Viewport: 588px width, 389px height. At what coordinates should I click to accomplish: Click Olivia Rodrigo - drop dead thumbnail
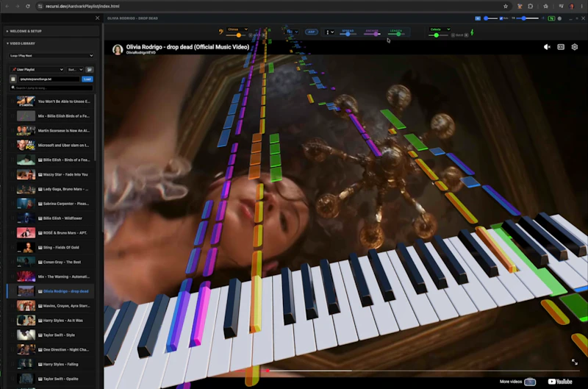(26, 291)
